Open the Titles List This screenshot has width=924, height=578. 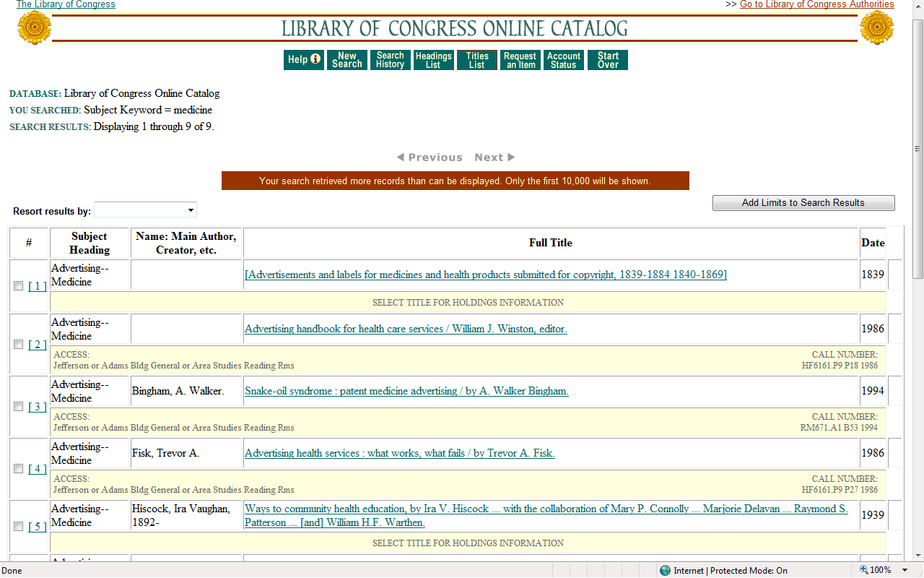(x=476, y=60)
